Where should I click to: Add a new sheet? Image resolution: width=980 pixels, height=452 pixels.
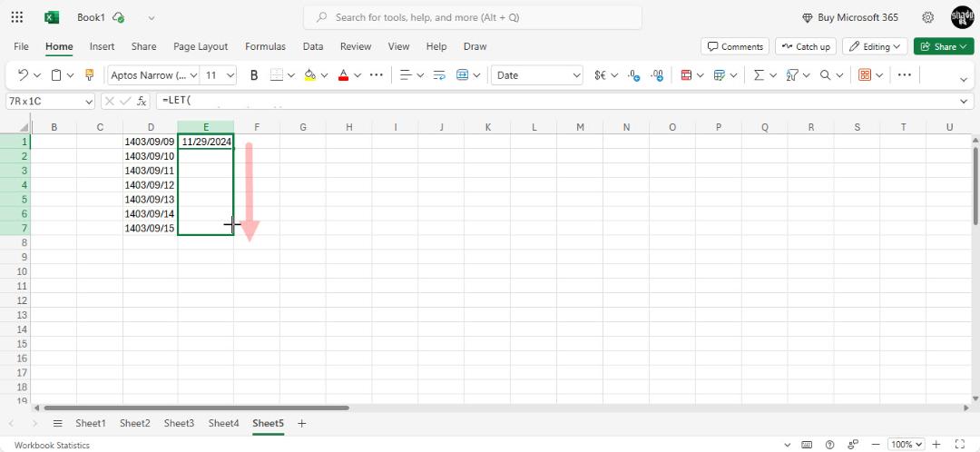302,423
